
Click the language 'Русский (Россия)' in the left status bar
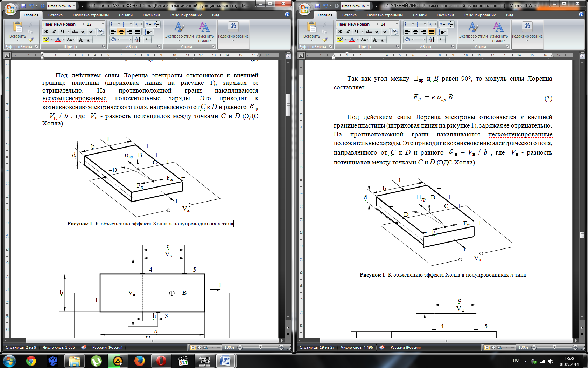[107, 347]
